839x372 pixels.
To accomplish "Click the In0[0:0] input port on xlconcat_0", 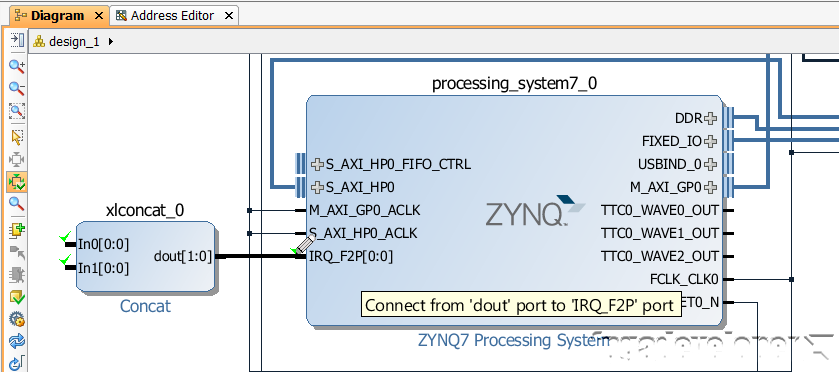I will click(x=104, y=245).
